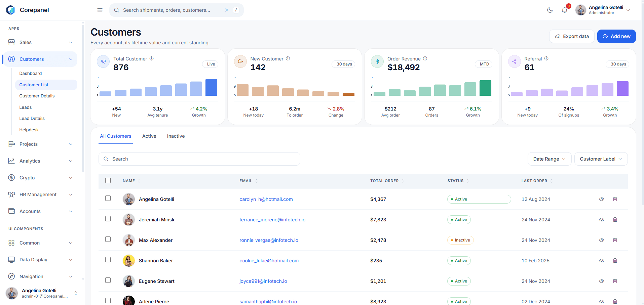The image size is (644, 305).
Task: Check the box for Shannon Baker
Action: [x=108, y=260]
